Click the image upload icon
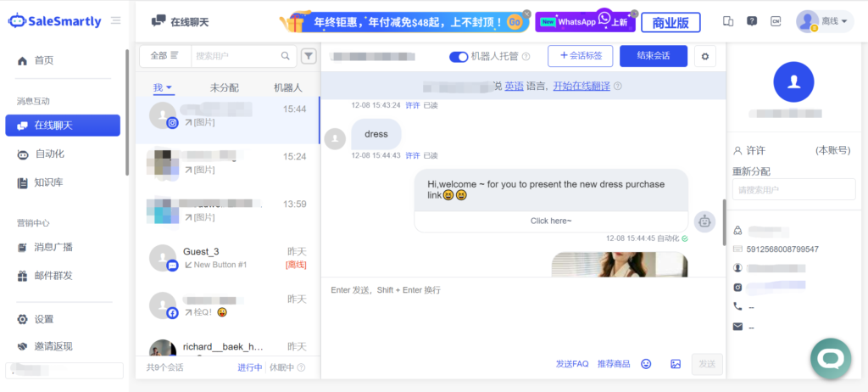 pos(676,364)
